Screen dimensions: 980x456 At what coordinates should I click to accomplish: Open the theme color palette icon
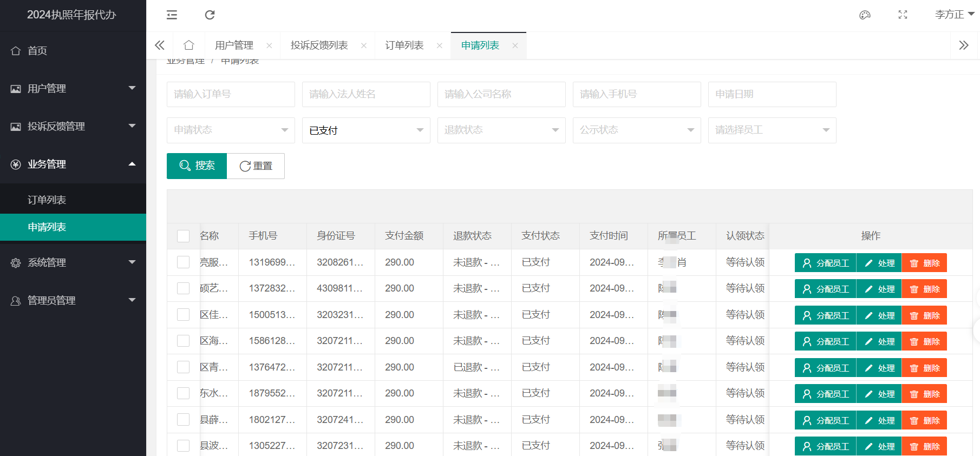coord(865,15)
